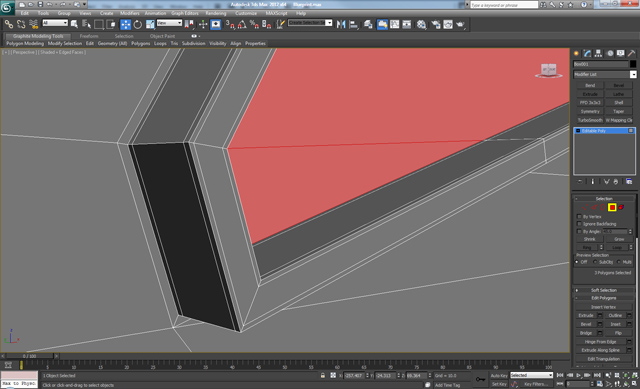Open the Rendering menu

click(216, 13)
